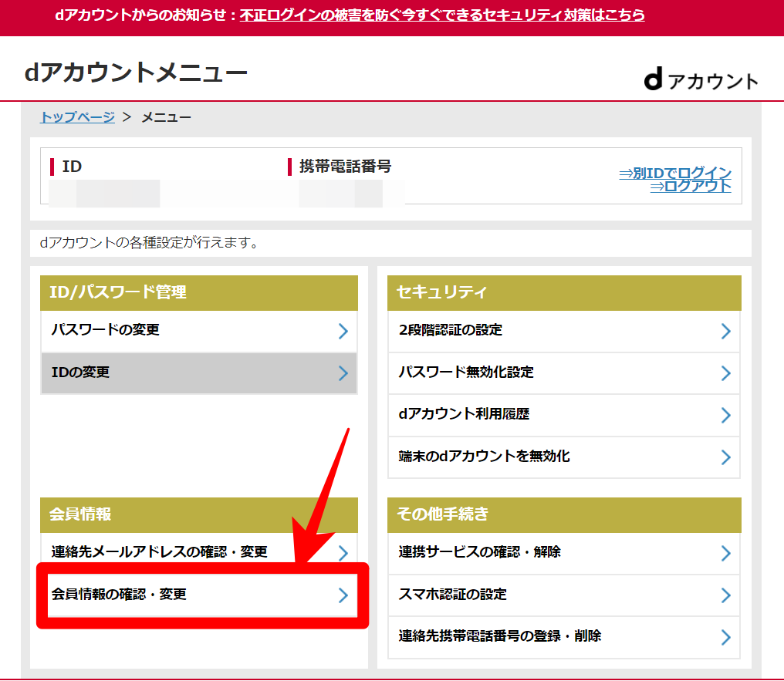This screenshot has width=784, height=681.
Task: Click the メニュー breadcrumb text
Action: pyautogui.click(x=166, y=117)
